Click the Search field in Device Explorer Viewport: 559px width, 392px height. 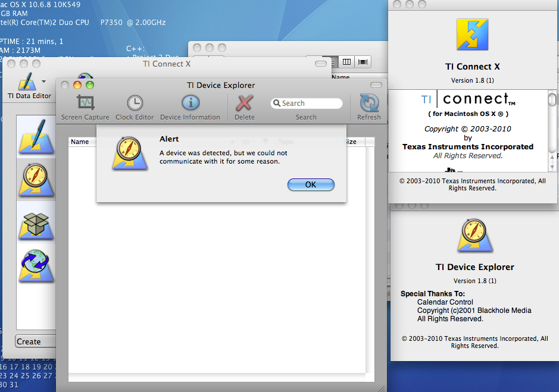tap(306, 104)
